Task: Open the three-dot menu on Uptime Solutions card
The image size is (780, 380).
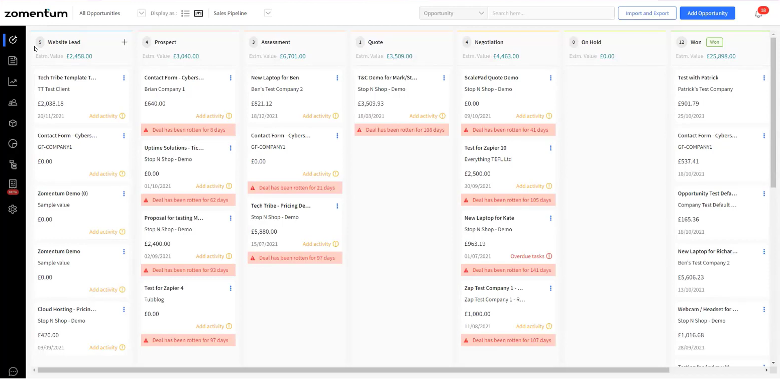Action: coord(230,148)
